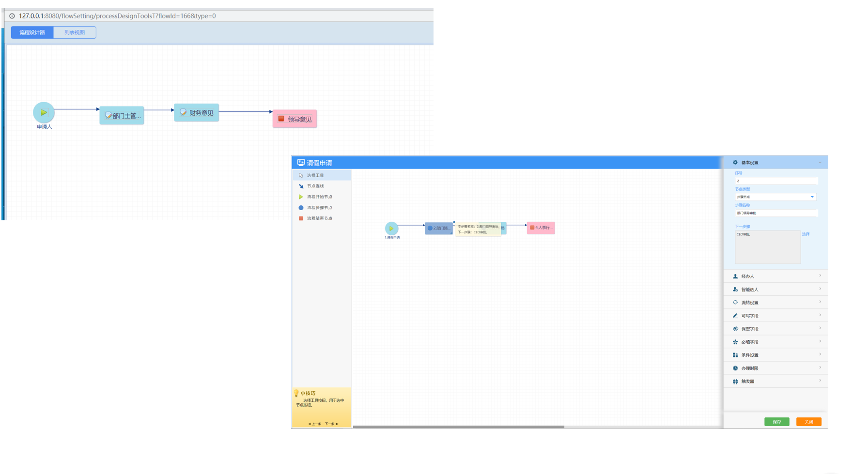Expand the 触发器 section

tap(775, 382)
